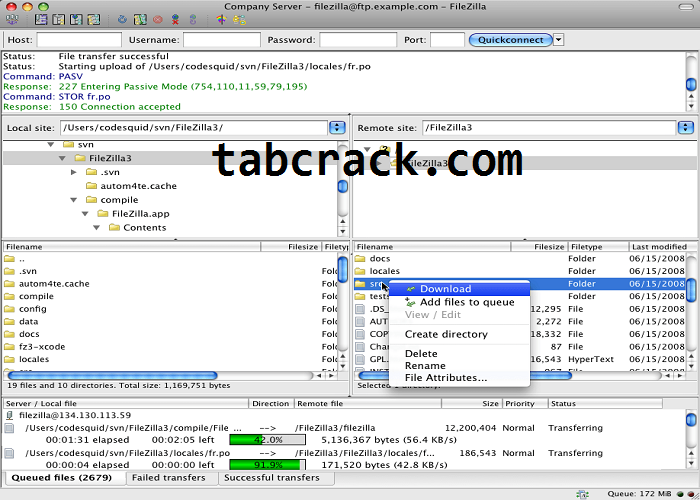Click the 42.0% transfer progress bar

point(267,440)
